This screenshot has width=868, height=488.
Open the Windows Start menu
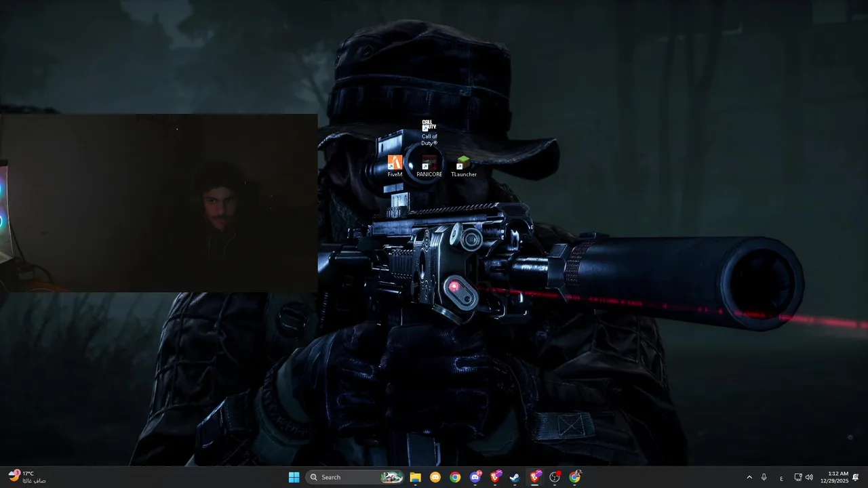[294, 477]
